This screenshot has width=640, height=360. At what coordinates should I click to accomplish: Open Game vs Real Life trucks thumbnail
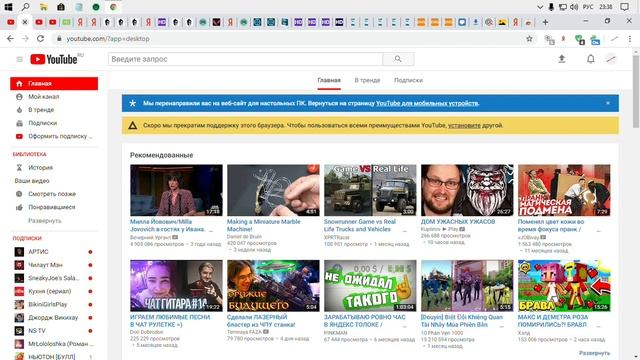click(x=370, y=190)
